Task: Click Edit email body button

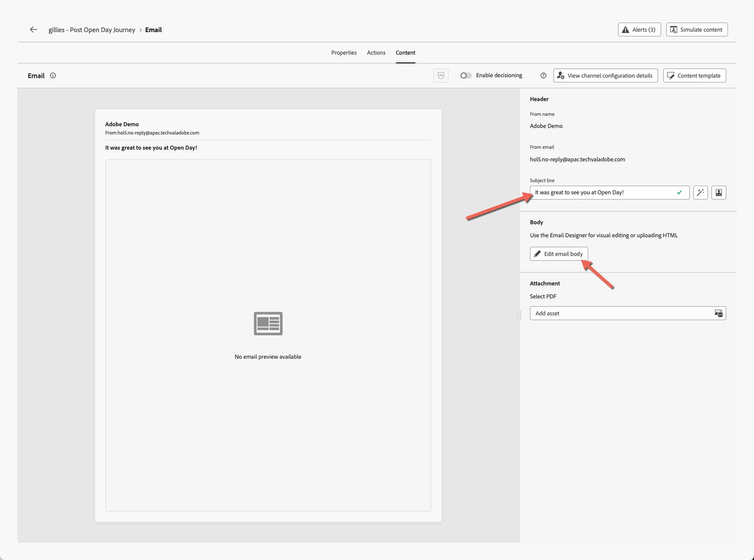Action: coord(559,254)
